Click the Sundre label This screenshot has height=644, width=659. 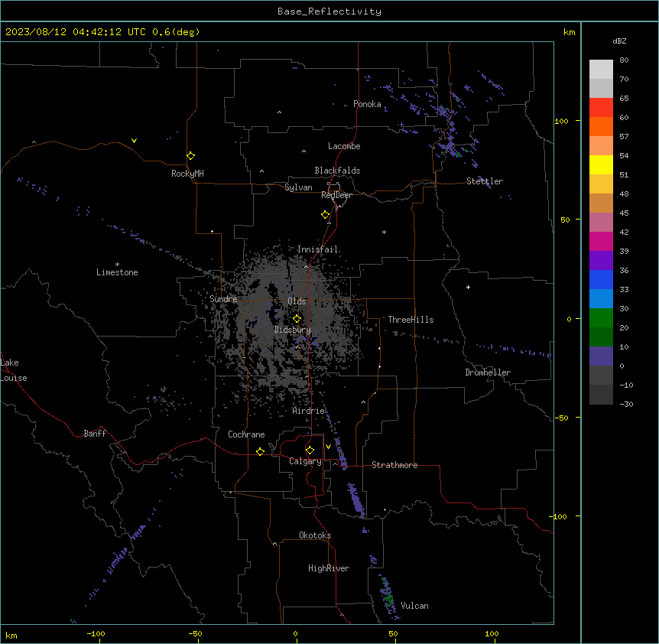click(x=223, y=299)
